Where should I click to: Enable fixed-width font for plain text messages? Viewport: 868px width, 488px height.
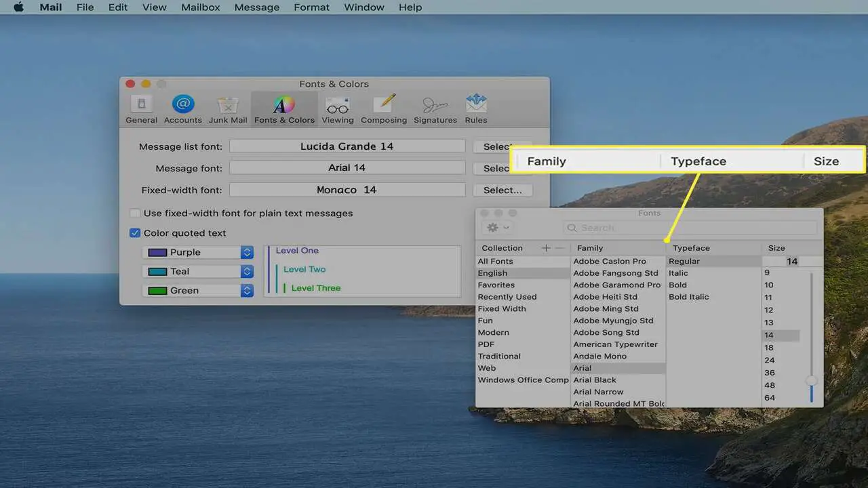click(x=135, y=213)
